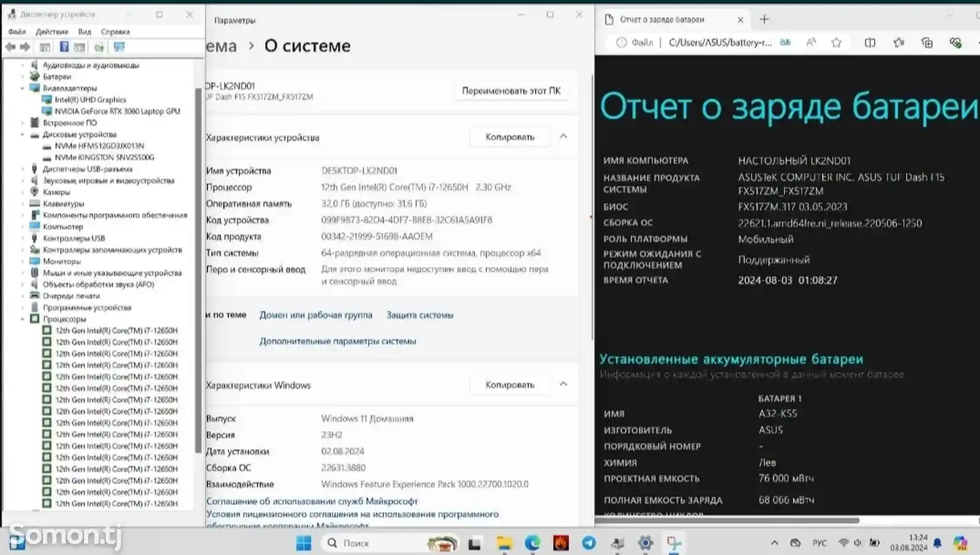The height and width of the screenshot is (555, 980).
Task: Copy device specifications with Копировать
Action: (510, 137)
